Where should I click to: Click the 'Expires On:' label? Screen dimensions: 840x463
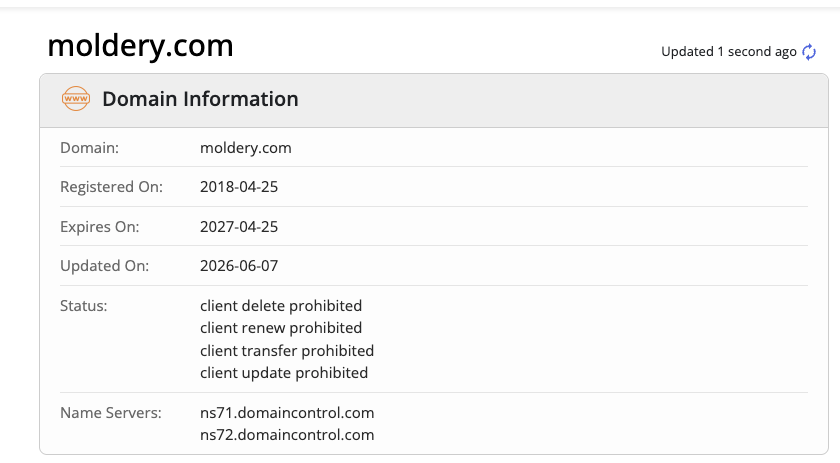click(x=100, y=227)
